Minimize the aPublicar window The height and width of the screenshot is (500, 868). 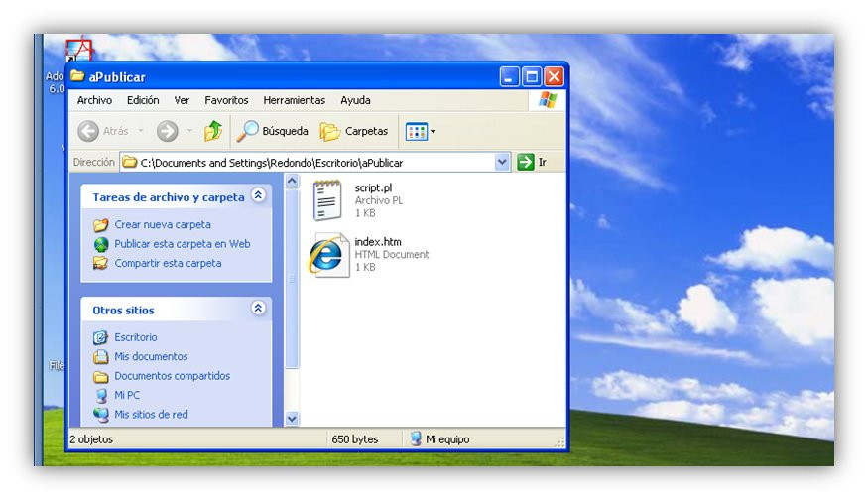509,76
